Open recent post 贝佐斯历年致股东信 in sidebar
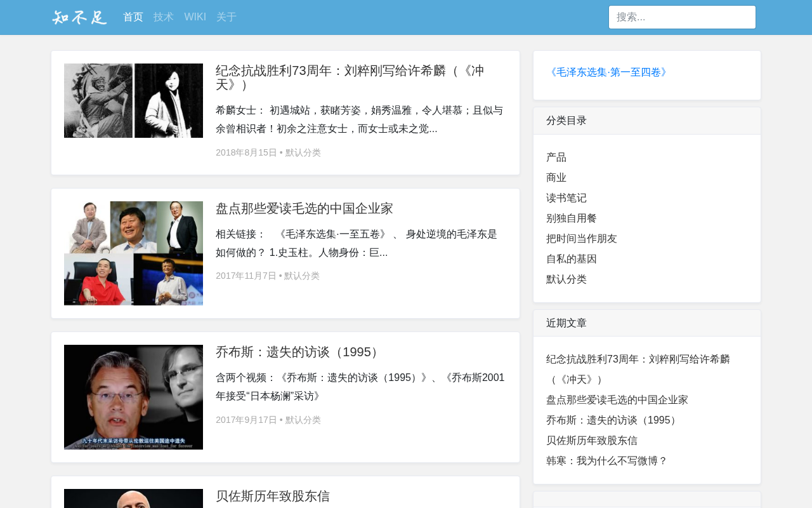The height and width of the screenshot is (508, 812). point(592,441)
